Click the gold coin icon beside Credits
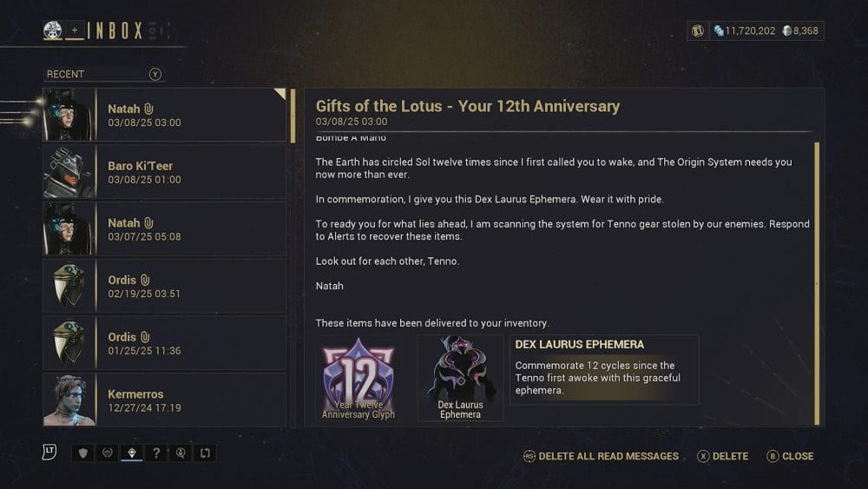868x489 pixels. click(697, 30)
